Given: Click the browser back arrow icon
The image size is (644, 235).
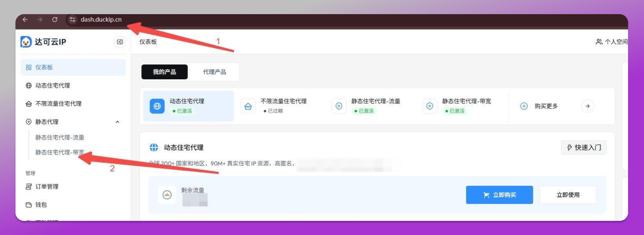Looking at the screenshot, I should coord(25,20).
